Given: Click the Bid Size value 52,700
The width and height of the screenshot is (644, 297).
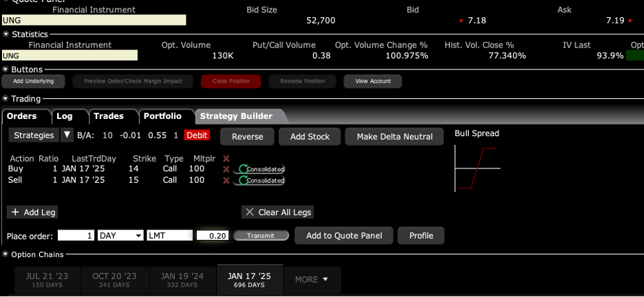Looking at the screenshot, I should (321, 20).
